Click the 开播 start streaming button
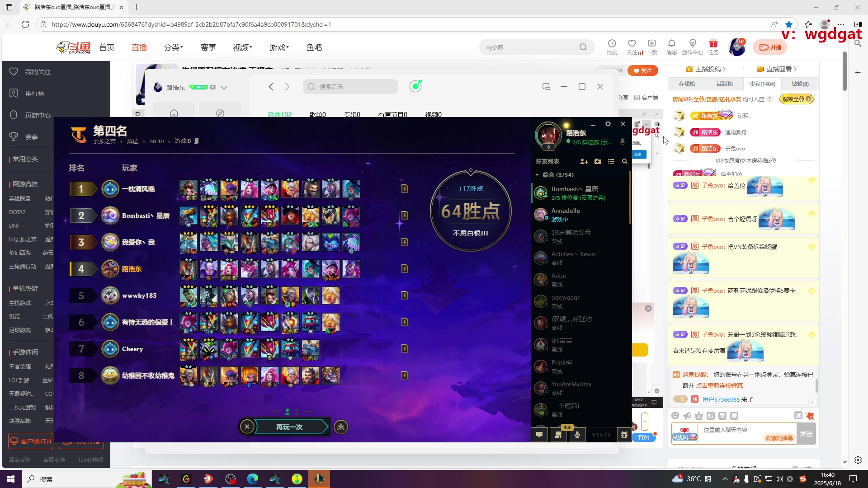The height and width of the screenshot is (488, 868). (x=770, y=47)
